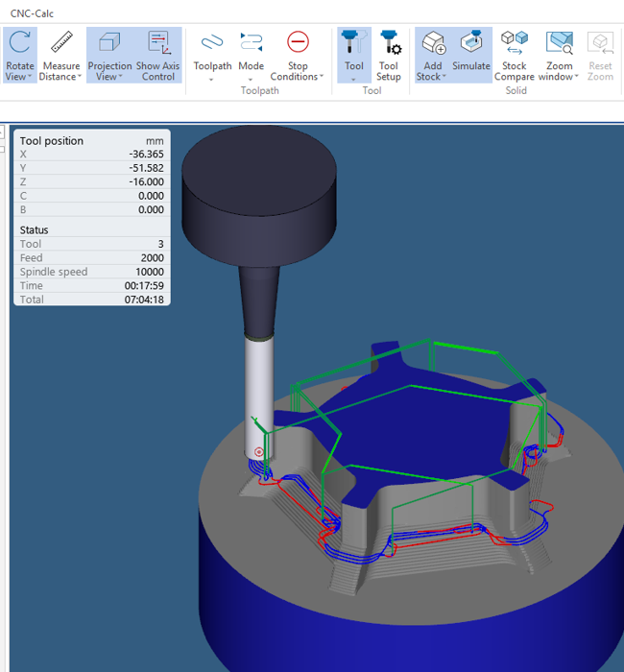Toggle Toolpath display on or off

[212, 43]
